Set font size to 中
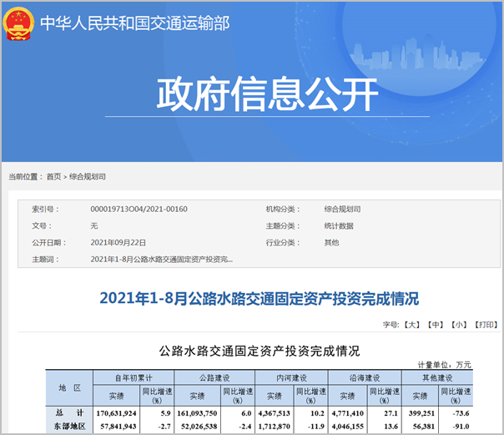The image size is (504, 435). pos(435,323)
